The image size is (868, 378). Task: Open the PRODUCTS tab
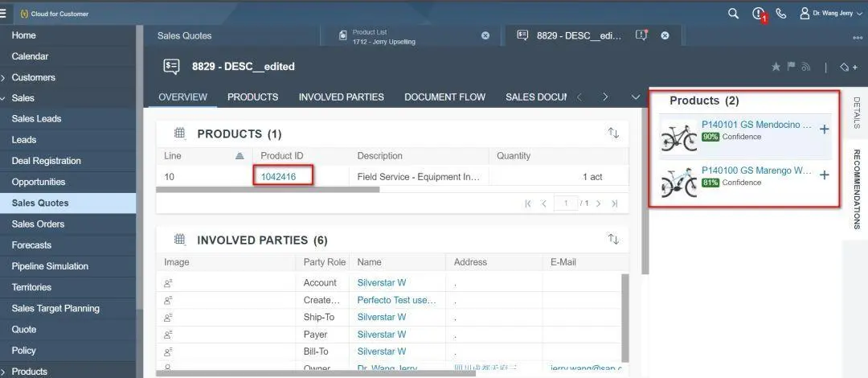click(x=252, y=97)
